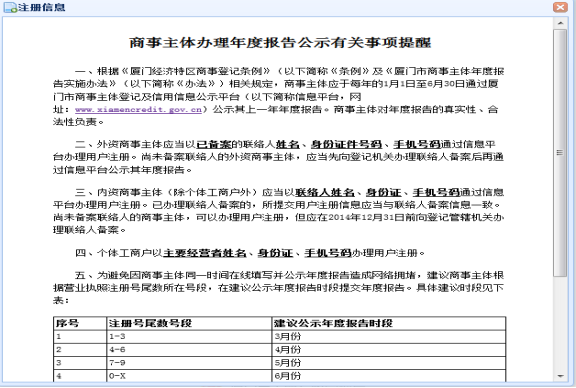Click the 1-3 table cell
576x388 pixels.
[x=189, y=337]
